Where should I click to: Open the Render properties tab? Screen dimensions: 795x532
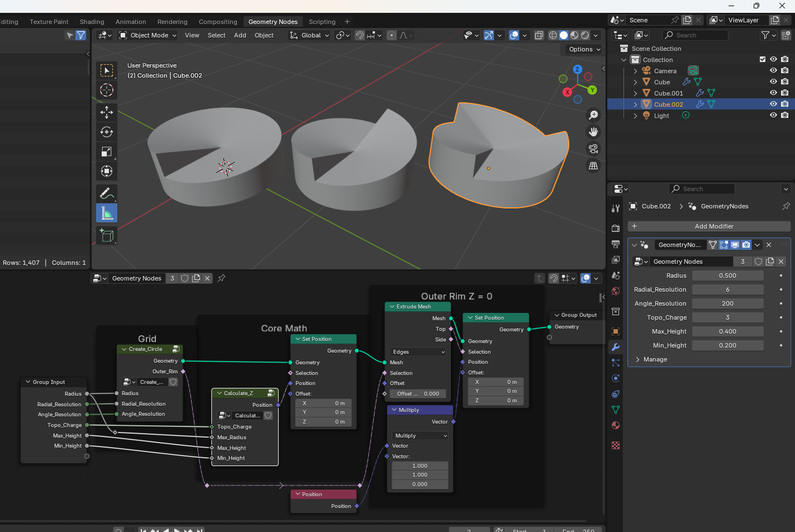click(616, 228)
